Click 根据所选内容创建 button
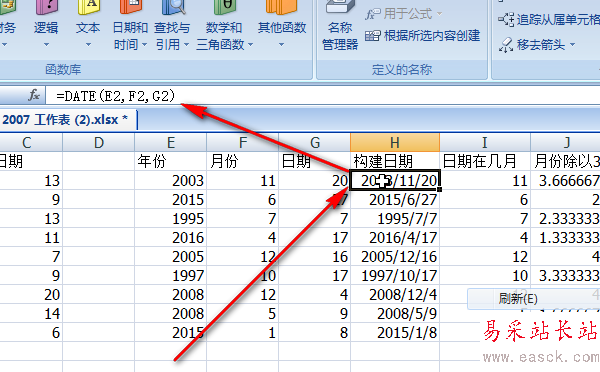 coord(422,36)
